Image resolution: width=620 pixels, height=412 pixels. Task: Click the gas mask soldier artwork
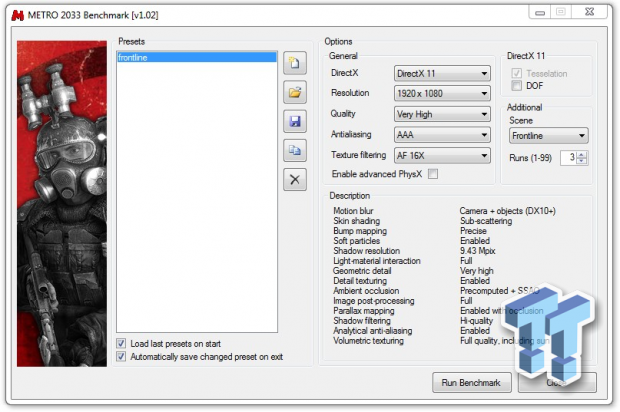click(62, 204)
